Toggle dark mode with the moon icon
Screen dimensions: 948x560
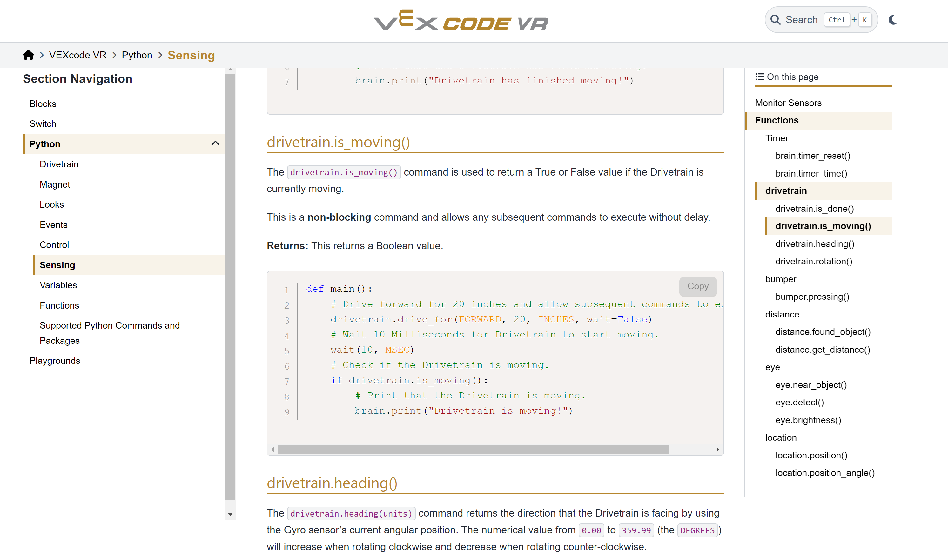tap(892, 20)
